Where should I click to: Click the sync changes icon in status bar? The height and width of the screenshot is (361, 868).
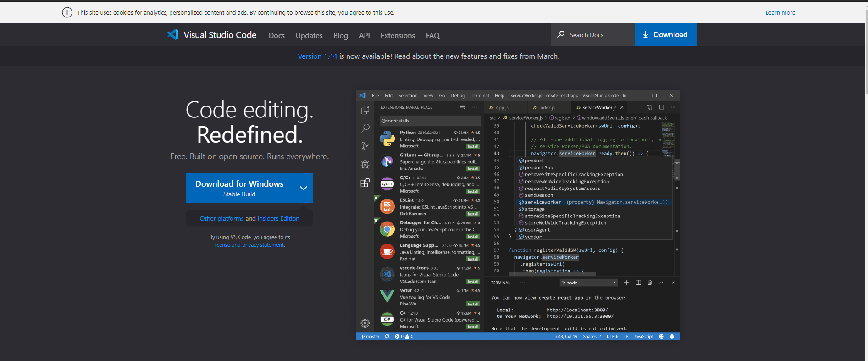click(387, 336)
